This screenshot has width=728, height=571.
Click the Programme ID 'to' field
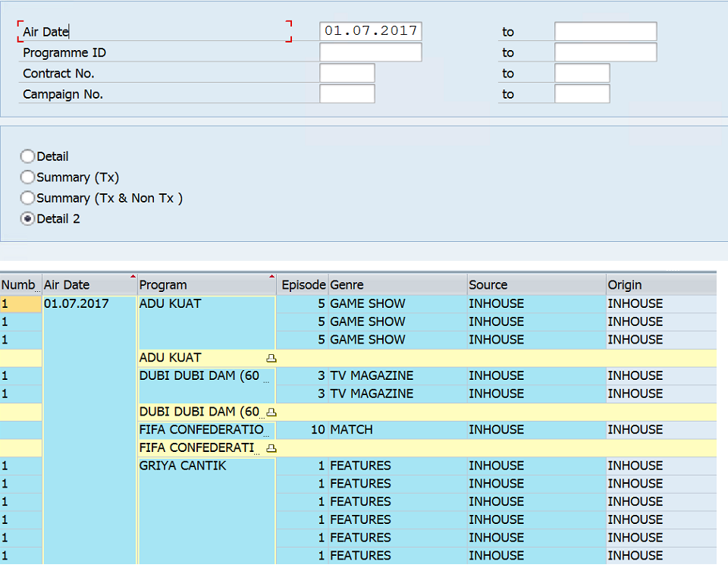(605, 52)
